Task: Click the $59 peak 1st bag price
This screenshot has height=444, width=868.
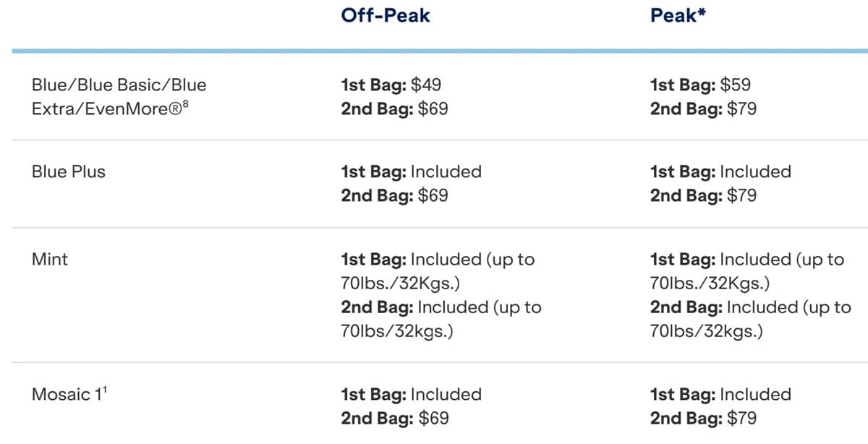Action: tap(736, 85)
